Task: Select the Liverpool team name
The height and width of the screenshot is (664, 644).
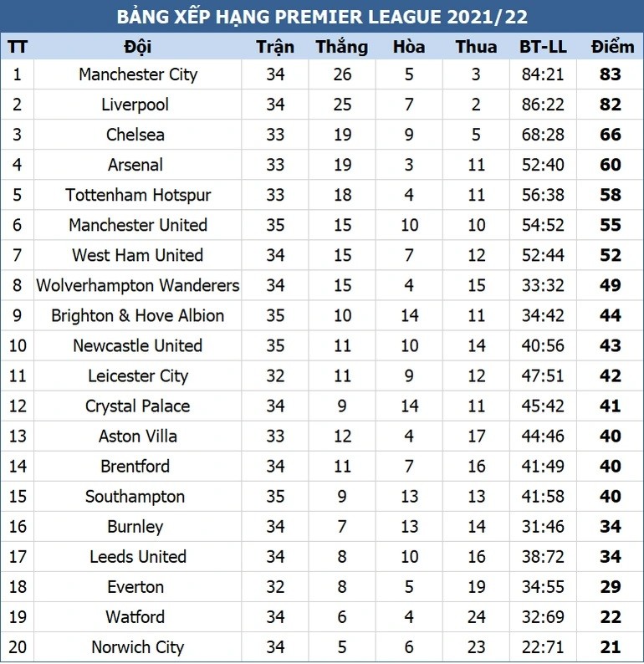Action: click(135, 105)
